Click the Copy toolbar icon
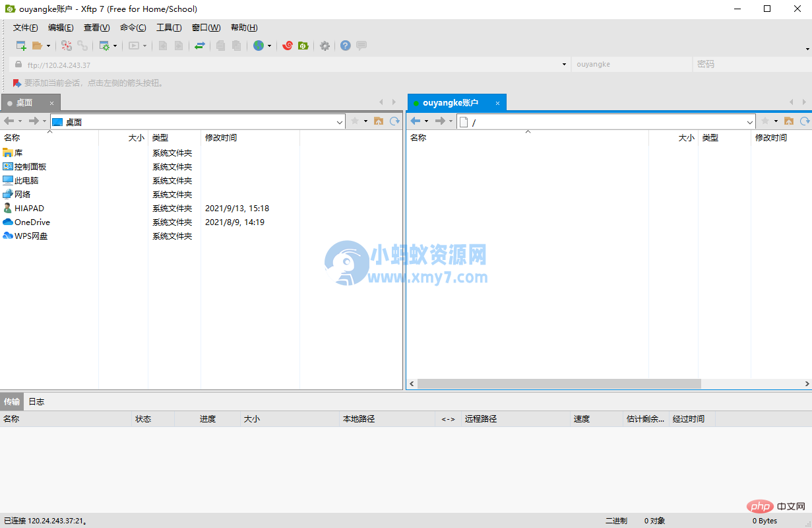The width and height of the screenshot is (812, 528). pyautogui.click(x=221, y=46)
